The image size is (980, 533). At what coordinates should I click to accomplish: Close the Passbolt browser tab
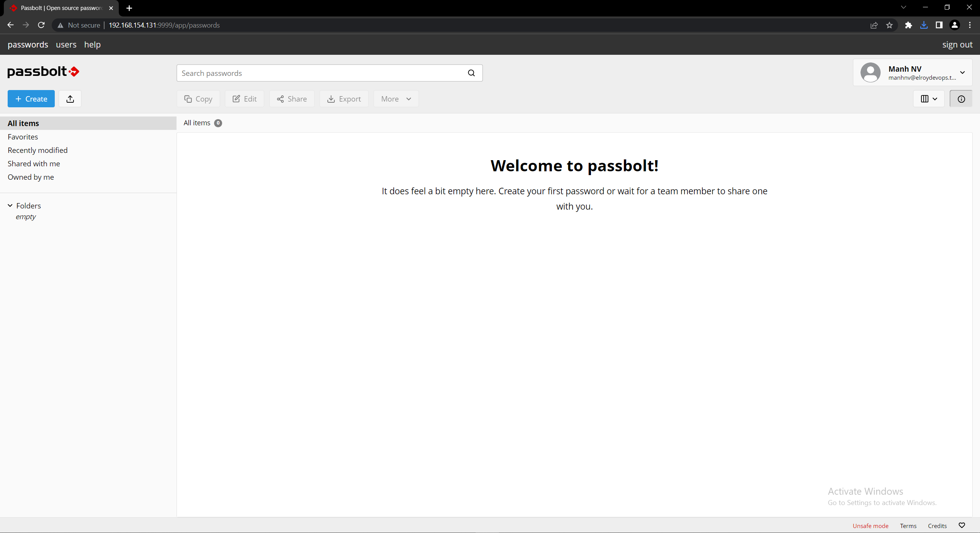tap(111, 8)
